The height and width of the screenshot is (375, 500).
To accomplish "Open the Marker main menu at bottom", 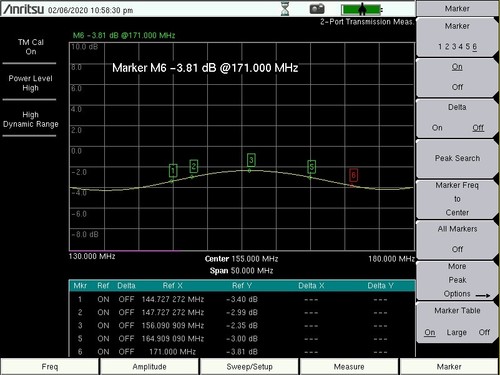I will pos(449,367).
